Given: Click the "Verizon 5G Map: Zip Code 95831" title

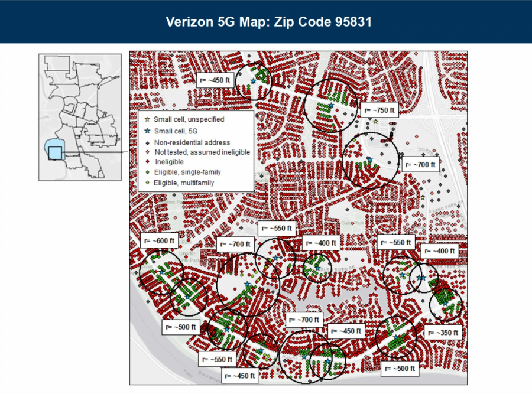Looking at the screenshot, I should coord(266,22).
